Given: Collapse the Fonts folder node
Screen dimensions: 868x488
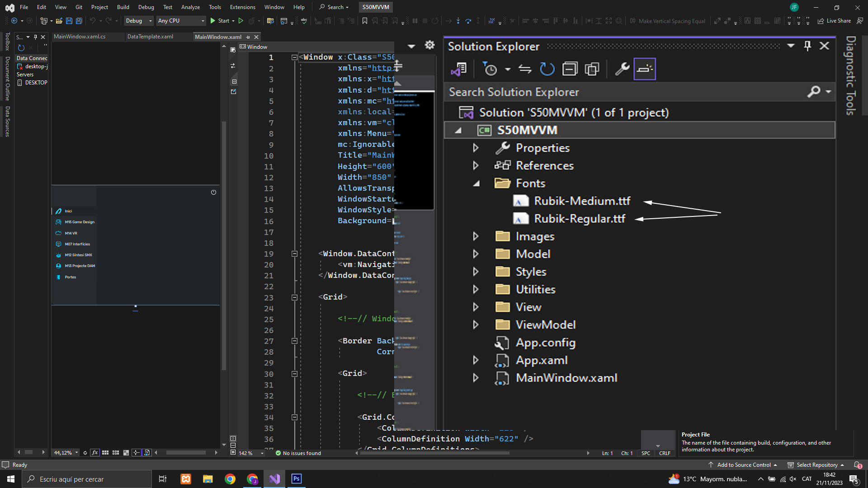Looking at the screenshot, I should point(476,183).
